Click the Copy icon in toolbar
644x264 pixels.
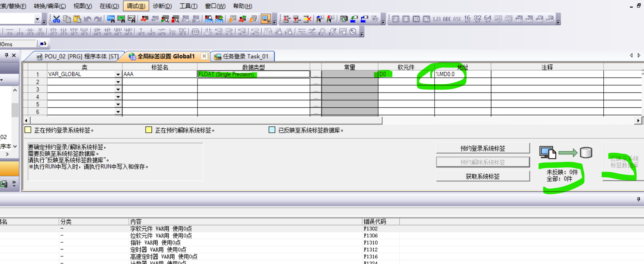(x=67, y=19)
